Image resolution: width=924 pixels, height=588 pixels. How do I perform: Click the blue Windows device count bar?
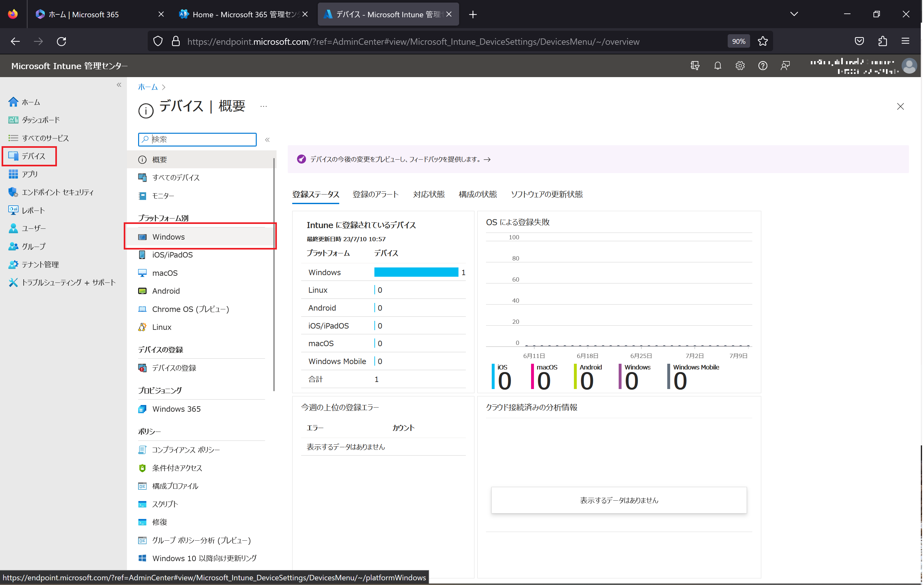coord(417,273)
